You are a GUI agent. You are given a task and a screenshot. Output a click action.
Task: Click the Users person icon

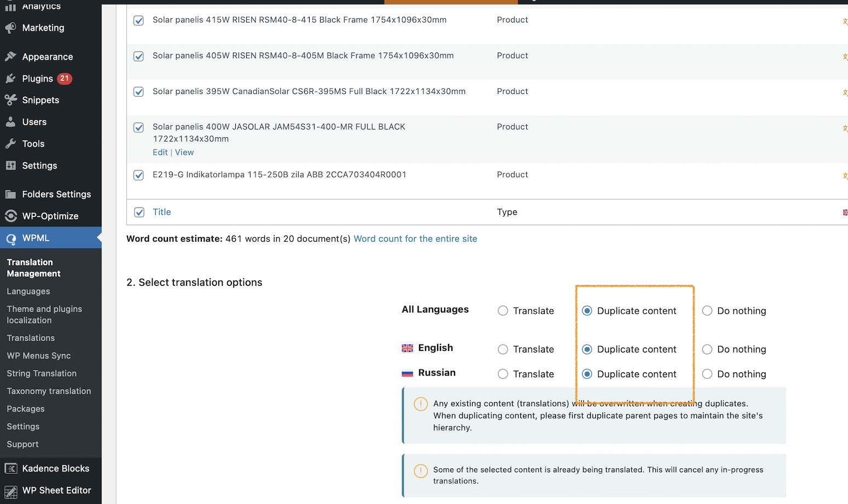10,122
